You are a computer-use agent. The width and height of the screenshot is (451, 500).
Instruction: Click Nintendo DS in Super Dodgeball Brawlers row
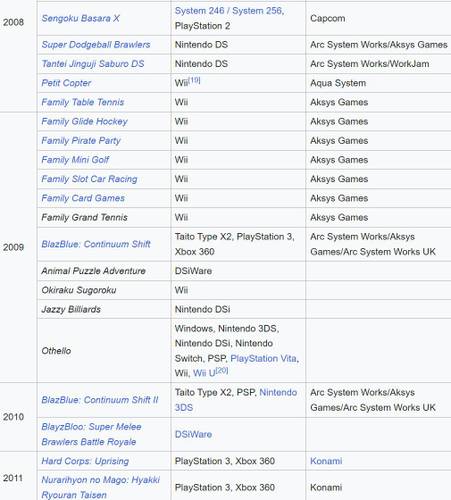click(x=201, y=45)
